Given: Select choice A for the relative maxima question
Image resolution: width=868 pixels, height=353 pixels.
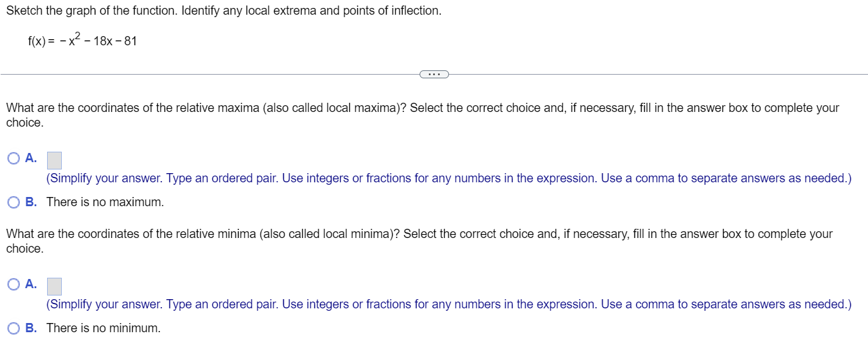Looking at the screenshot, I should coord(13,158).
